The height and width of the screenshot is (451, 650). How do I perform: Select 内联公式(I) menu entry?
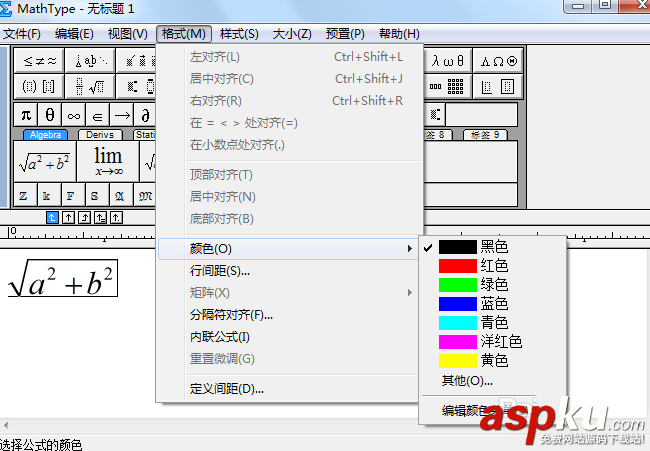coord(289,337)
